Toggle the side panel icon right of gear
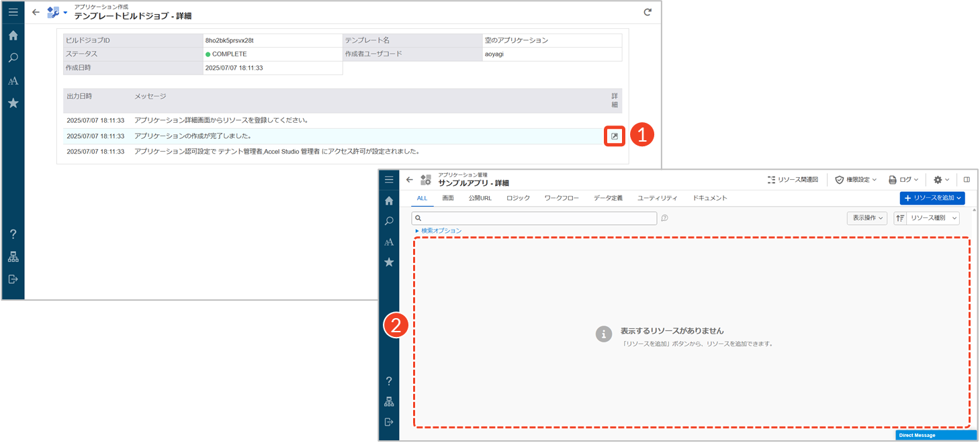 pos(967,180)
